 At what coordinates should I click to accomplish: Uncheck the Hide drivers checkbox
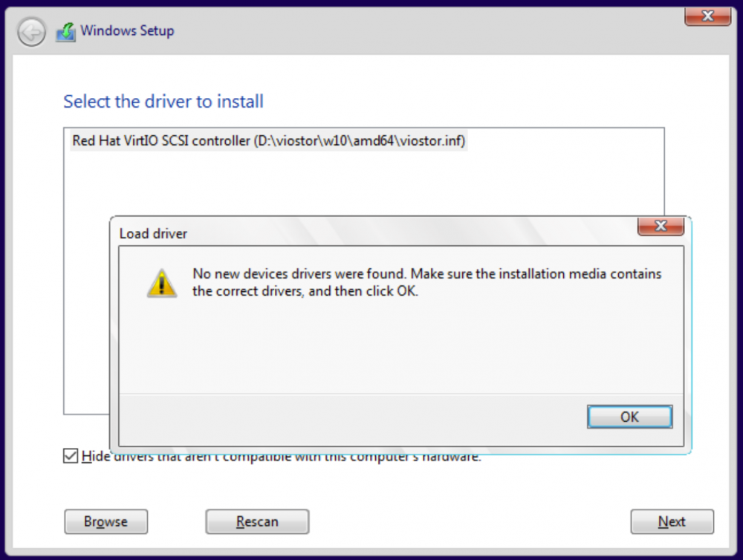[x=71, y=456]
